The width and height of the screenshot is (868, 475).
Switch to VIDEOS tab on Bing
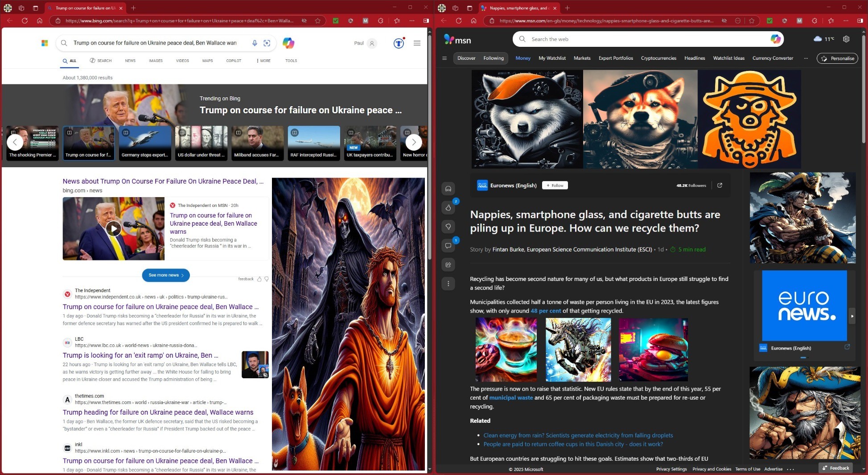[182, 61]
